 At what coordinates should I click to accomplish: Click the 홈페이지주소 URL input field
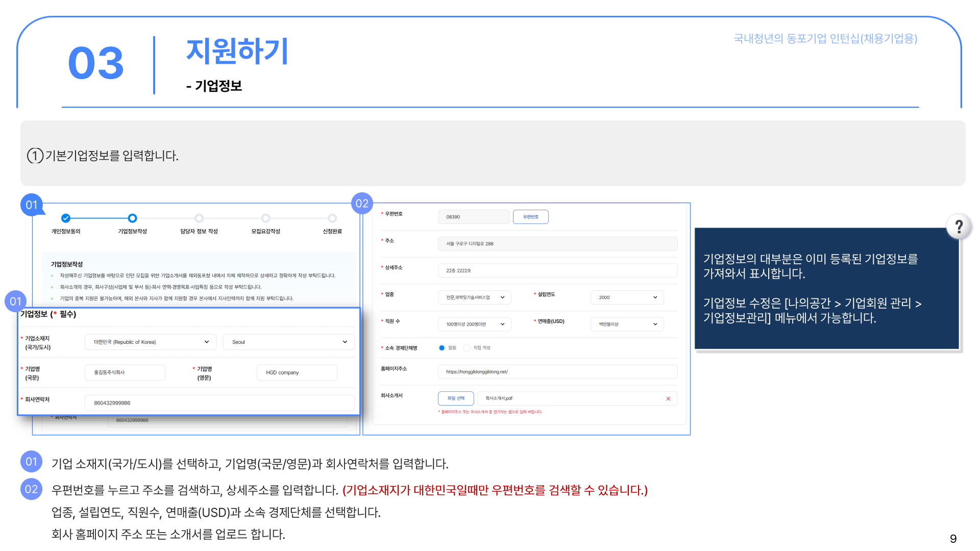[557, 372]
